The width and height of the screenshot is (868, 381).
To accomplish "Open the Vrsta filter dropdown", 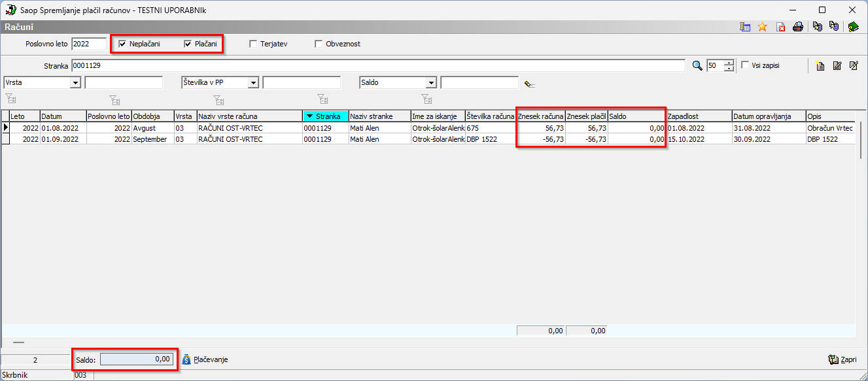I will coord(75,83).
